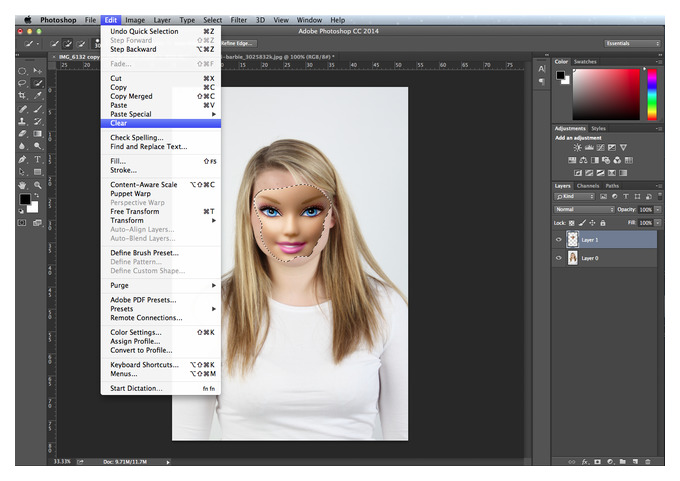Switch to the Channels tab
Image resolution: width=680 pixels, height=481 pixels.
point(588,186)
